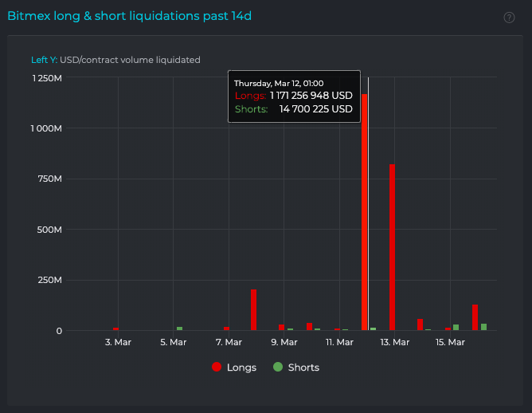Click the chart title 'Bitmex long & short liquidations past 14d'
Screen dimensions: 532x413
click(x=129, y=16)
